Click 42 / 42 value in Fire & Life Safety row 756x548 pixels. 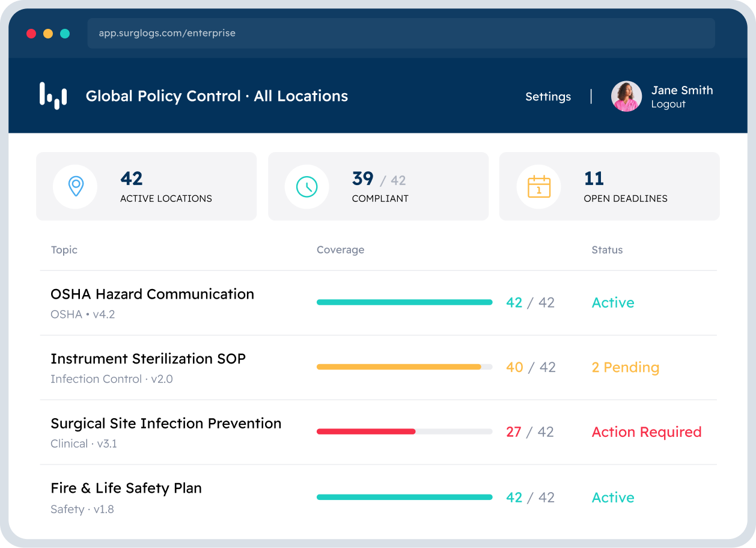point(531,498)
